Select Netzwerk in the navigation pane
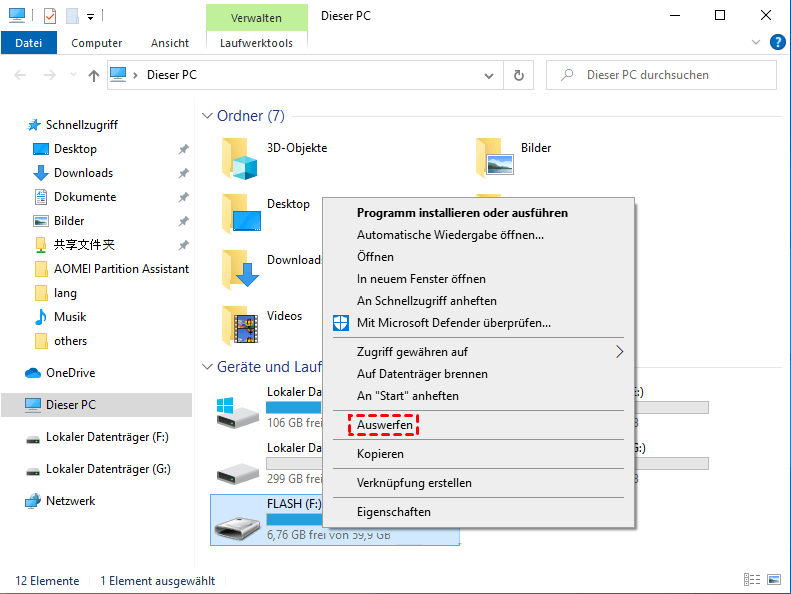Image resolution: width=791 pixels, height=594 pixels. 70,501
